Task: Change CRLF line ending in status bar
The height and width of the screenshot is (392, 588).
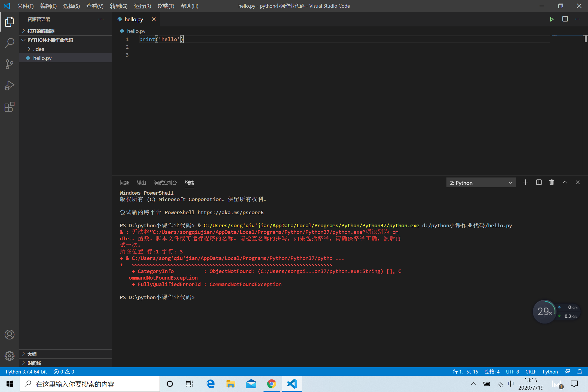Action: click(x=531, y=372)
